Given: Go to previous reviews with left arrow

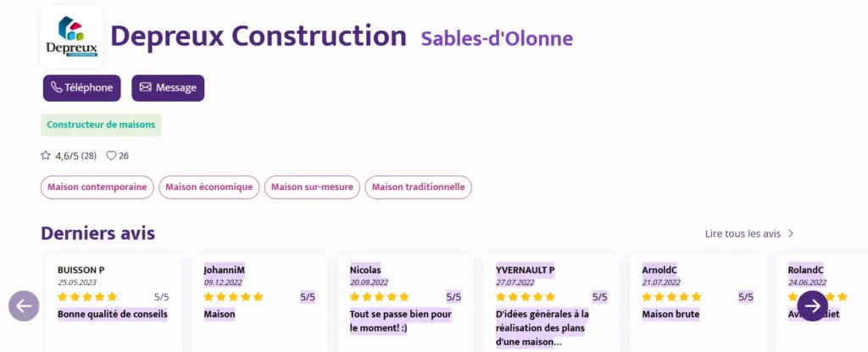Looking at the screenshot, I should tap(24, 306).
